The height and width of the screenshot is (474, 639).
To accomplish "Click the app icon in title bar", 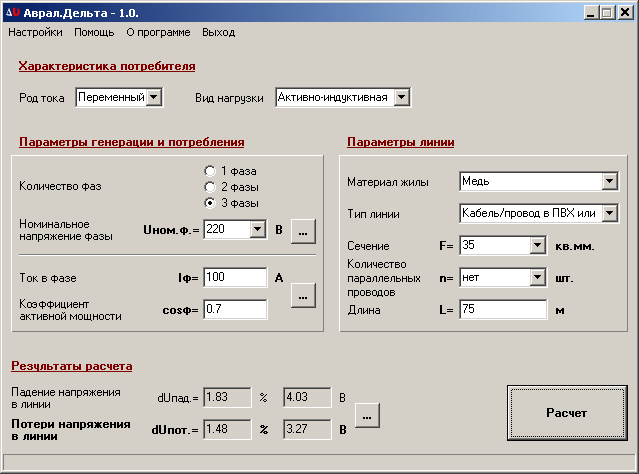I will tap(13, 13).
